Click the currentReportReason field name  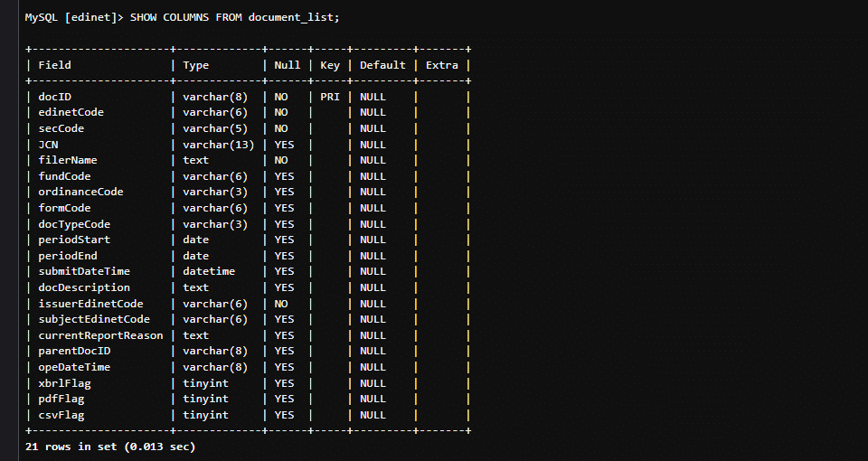tap(100, 335)
